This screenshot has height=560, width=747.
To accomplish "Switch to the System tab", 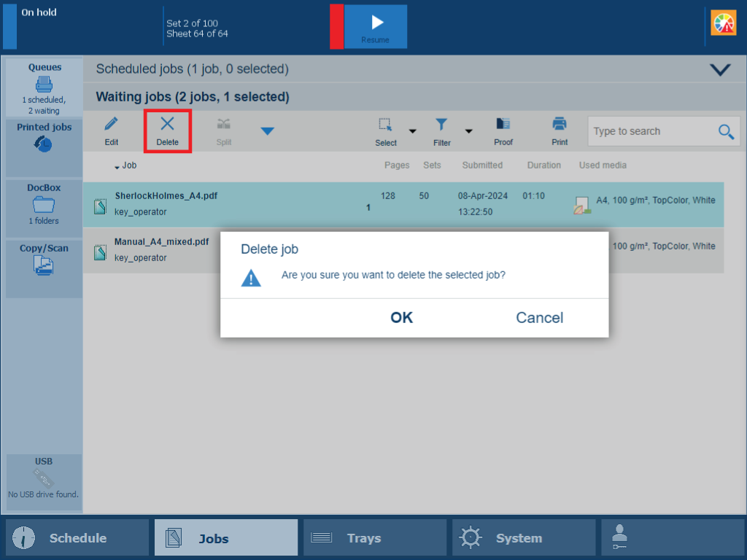I will pyautogui.click(x=523, y=538).
